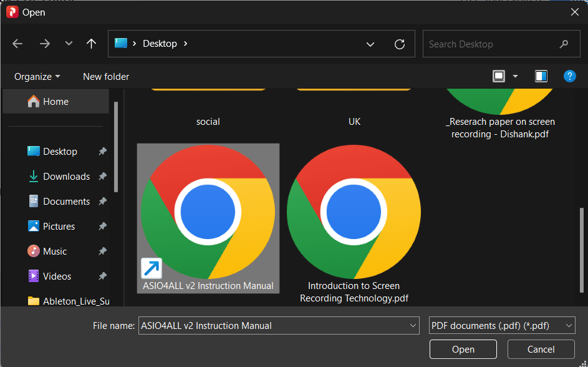Screen dimensions: 588x367
Task: Toggle the preview pane icon
Action: click(541, 76)
